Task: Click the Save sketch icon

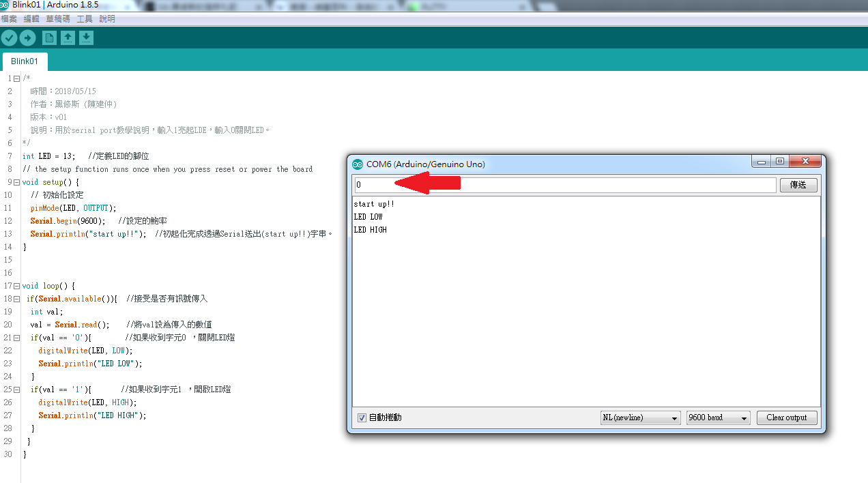Action: tap(85, 38)
